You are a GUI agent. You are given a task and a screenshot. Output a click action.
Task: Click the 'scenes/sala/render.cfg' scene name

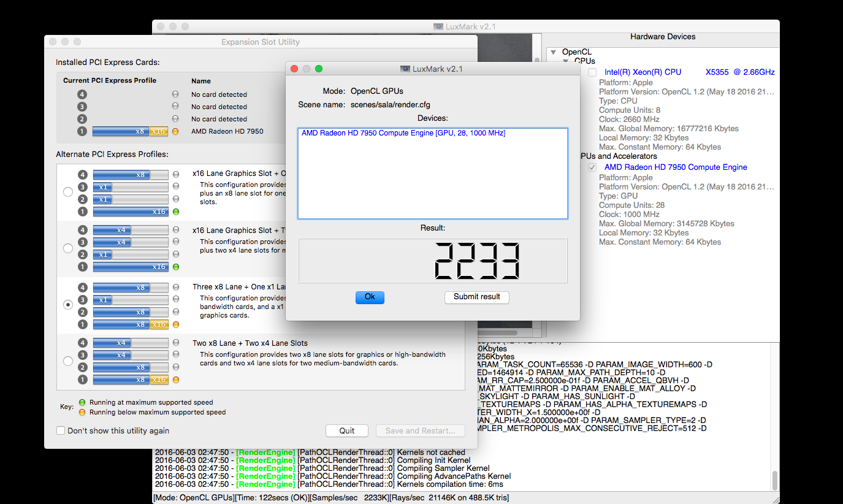tap(391, 105)
